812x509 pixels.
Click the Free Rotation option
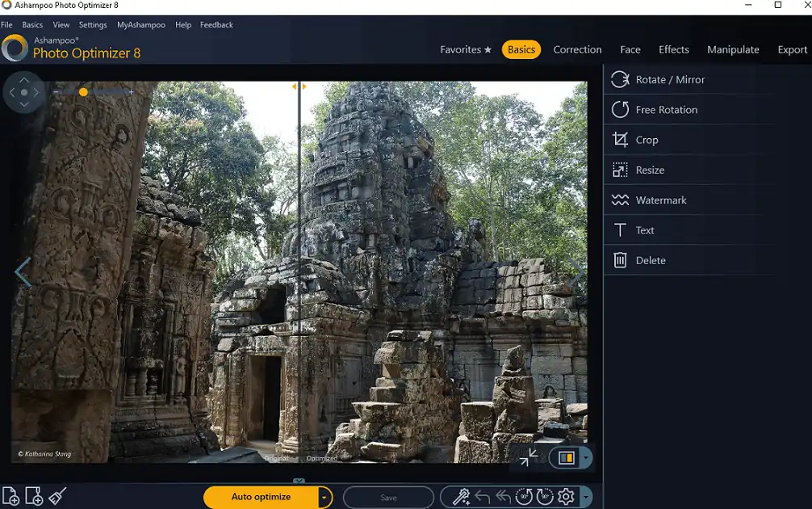pyautogui.click(x=666, y=110)
